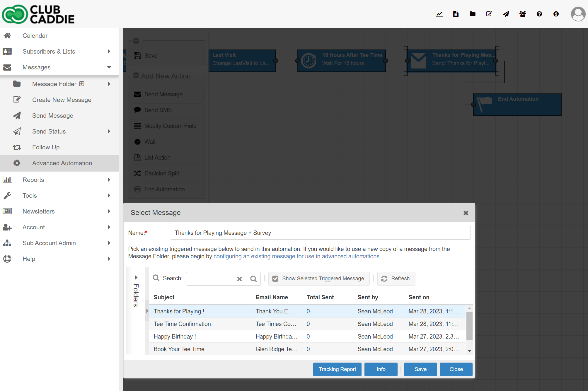
Task: Expand the Folders side panel arrow
Action: pyautogui.click(x=136, y=277)
